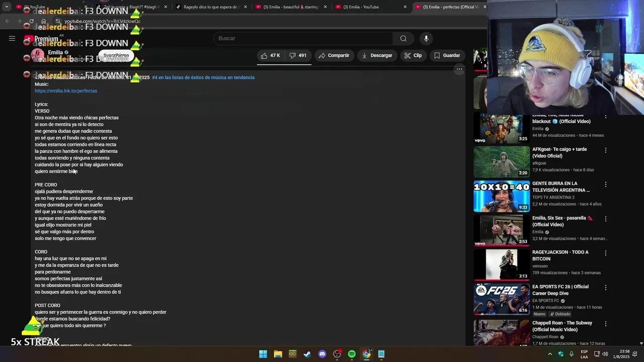Image resolution: width=644 pixels, height=362 pixels.
Task: Open Discord from the taskbar
Action: [322, 354]
